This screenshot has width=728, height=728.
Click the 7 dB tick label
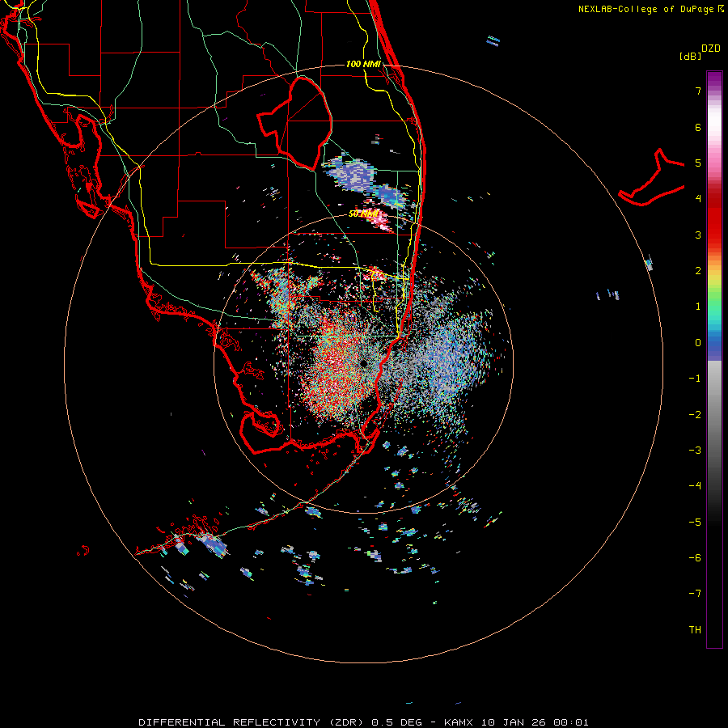coord(698,91)
